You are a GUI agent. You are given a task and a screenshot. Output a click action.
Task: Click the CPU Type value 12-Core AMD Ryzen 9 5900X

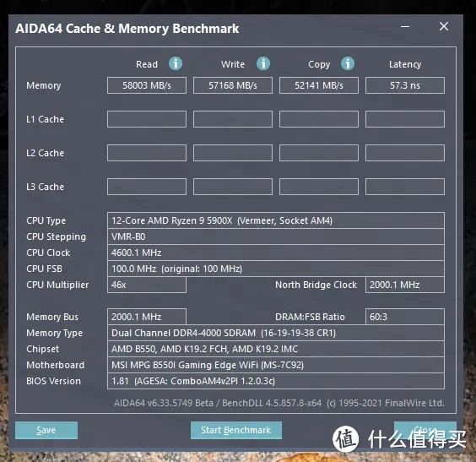(276, 220)
